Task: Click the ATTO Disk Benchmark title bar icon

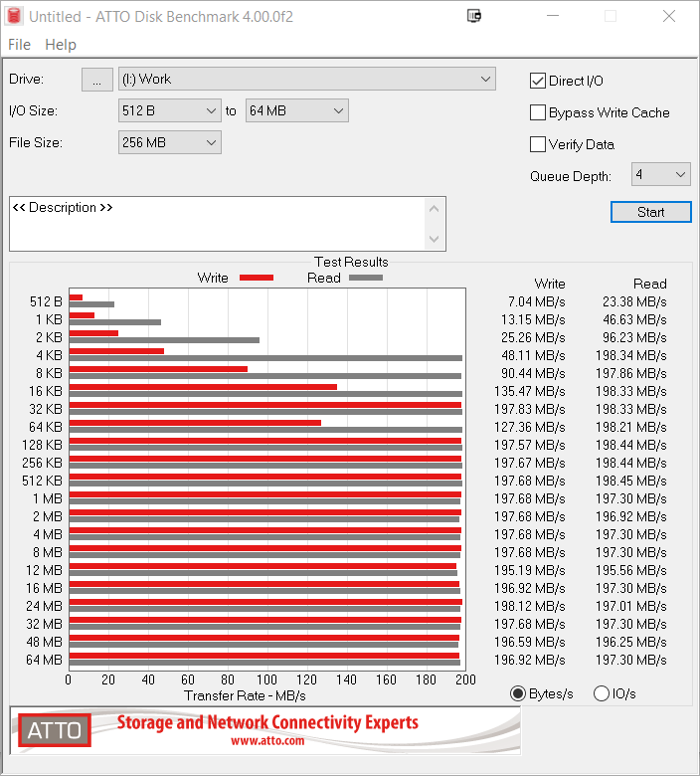Action: point(14,17)
